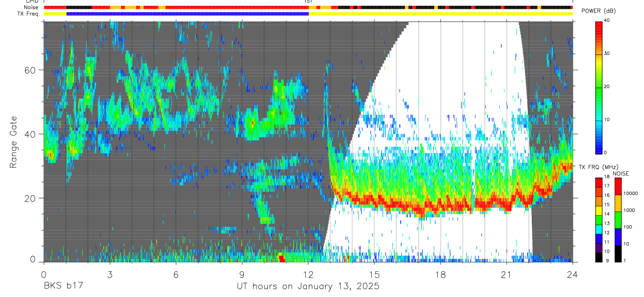Click the 18 tick on UT hours axis
Image resolution: width=644 pixels, height=297 pixels.
[x=441, y=274]
